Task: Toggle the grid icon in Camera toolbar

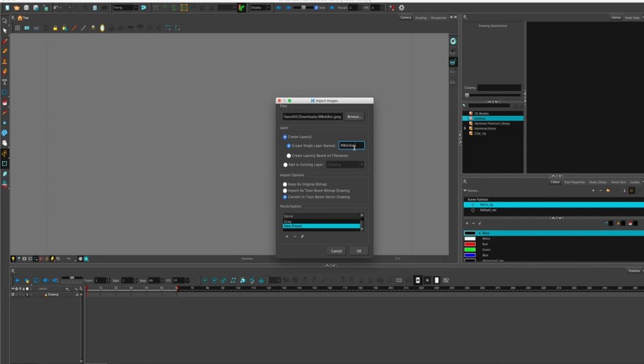Action: pyautogui.click(x=18, y=28)
